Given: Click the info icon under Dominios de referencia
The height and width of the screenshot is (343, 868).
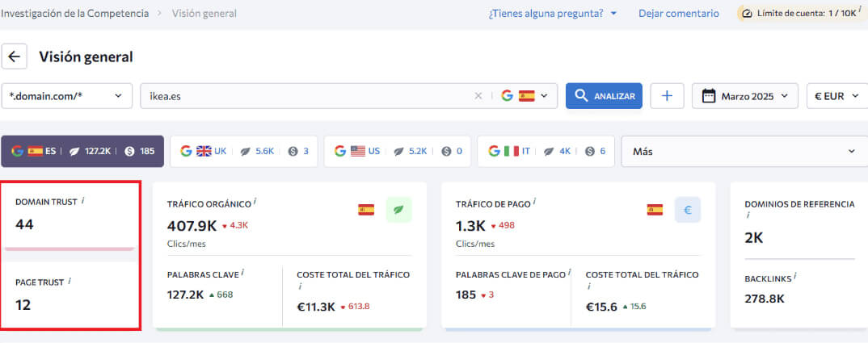Looking at the screenshot, I should 748,215.
